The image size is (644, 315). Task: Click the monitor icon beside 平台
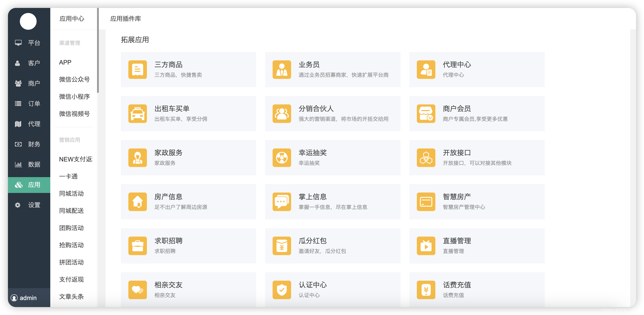pyautogui.click(x=18, y=43)
